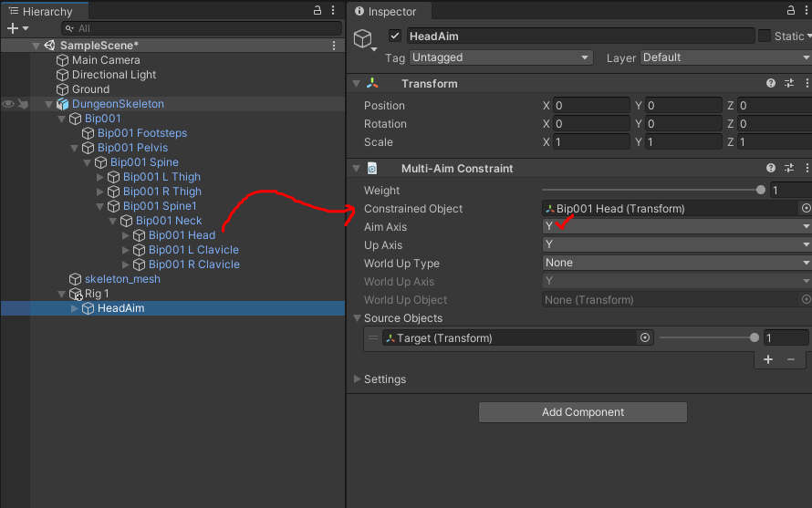Open Multi-Aim Constraint presets icon
This screenshot has width=812, height=508.
point(789,169)
